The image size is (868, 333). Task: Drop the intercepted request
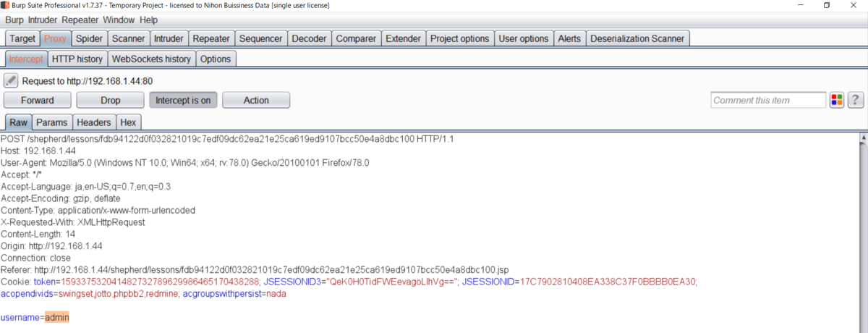tap(111, 100)
